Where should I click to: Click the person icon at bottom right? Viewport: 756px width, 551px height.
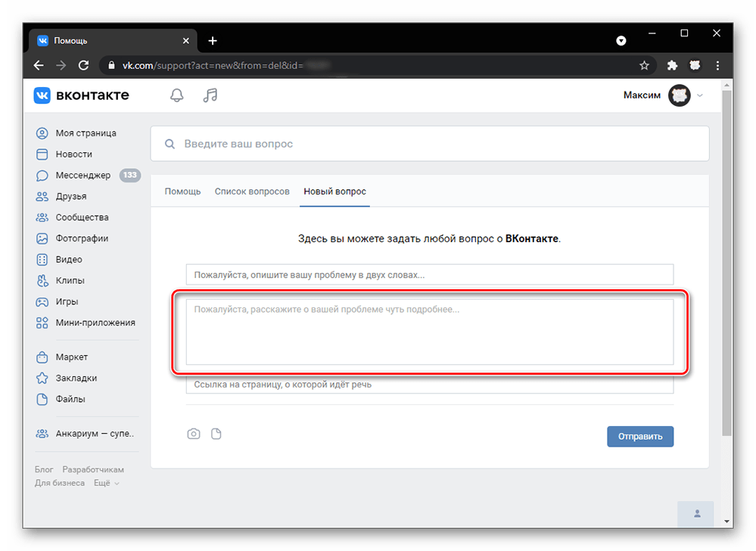(697, 514)
